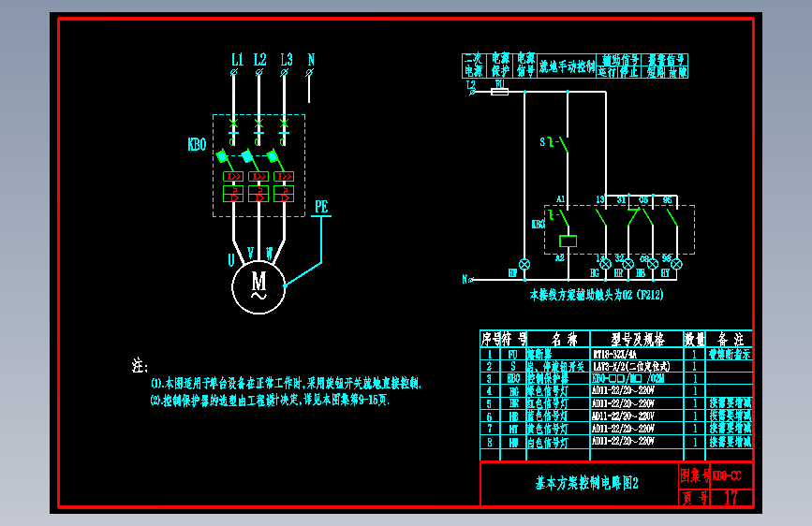Image resolution: width=812 pixels, height=526 pixels.
Task: Click the '型号及规格' column header
Action: (637, 339)
